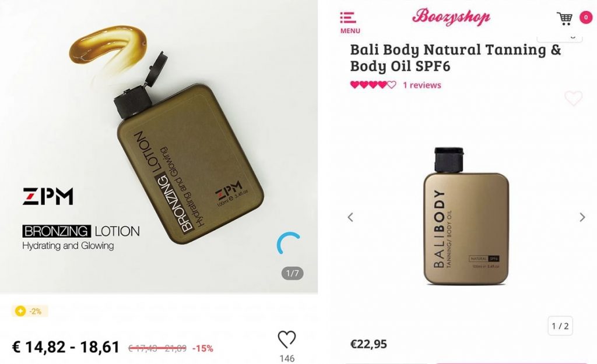The height and width of the screenshot is (364, 597).
Task: Click the Boozyshop logo
Action: click(451, 17)
